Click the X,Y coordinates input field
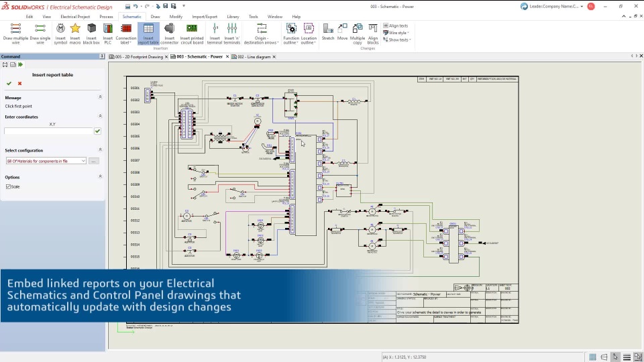This screenshot has width=644, height=362. coord(48,131)
